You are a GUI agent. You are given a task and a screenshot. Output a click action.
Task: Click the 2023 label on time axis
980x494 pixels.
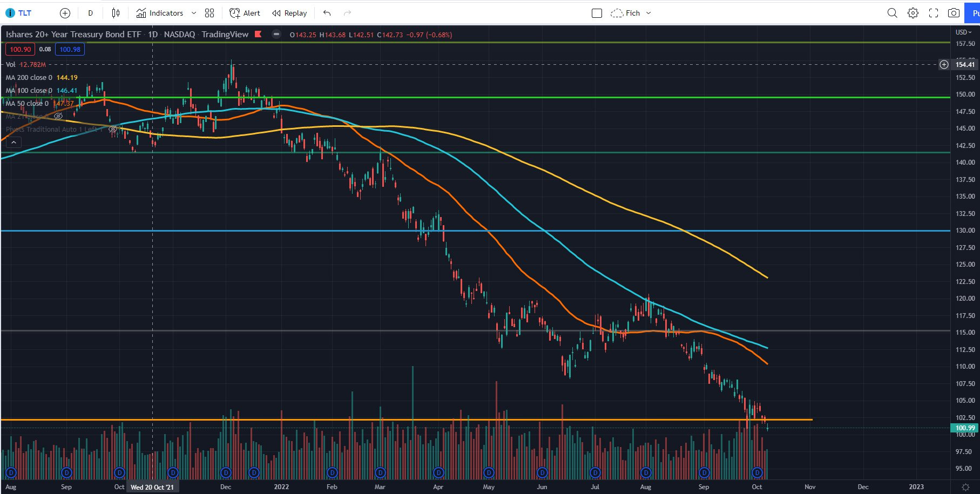916,487
